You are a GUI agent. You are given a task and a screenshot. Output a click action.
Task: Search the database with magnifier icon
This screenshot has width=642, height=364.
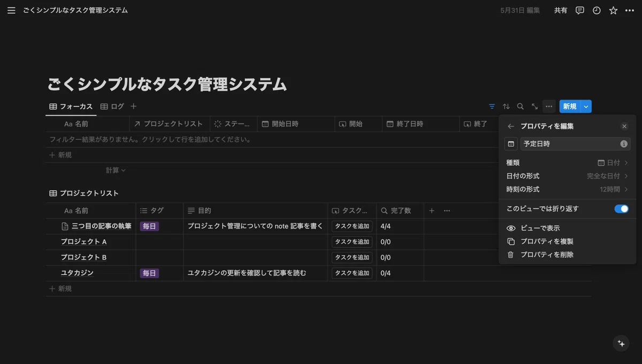point(520,106)
